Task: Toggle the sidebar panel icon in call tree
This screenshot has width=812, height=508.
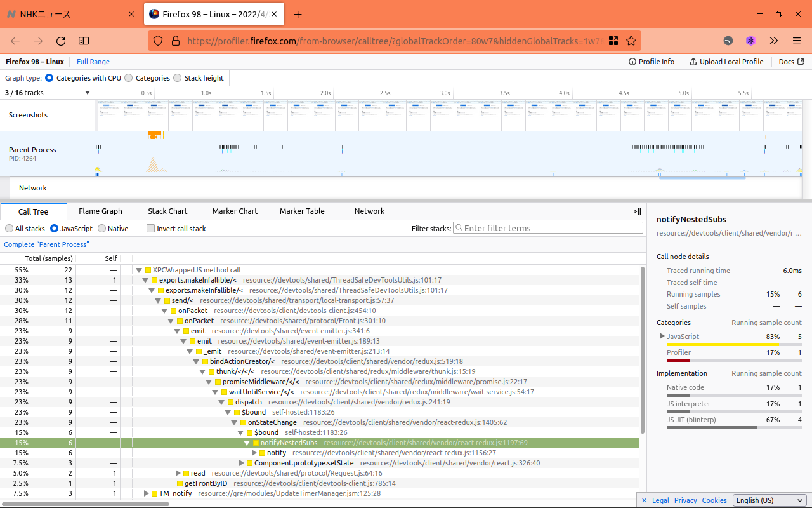Action: point(636,211)
